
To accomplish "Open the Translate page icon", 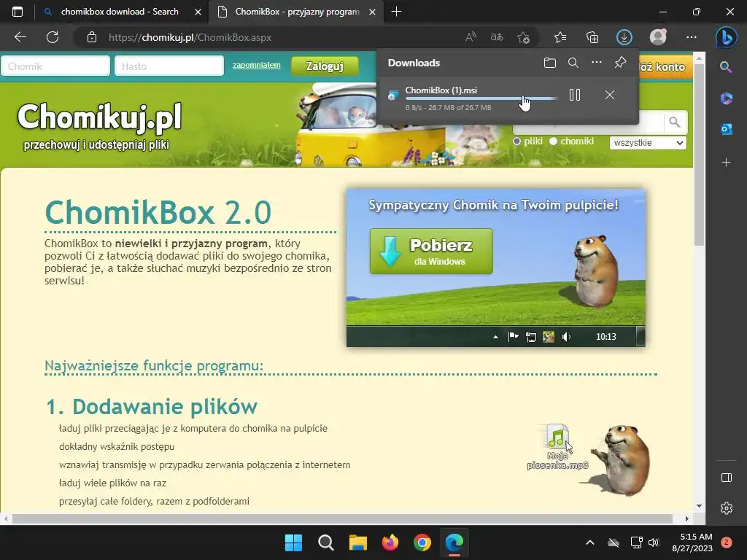I will coord(497,37).
